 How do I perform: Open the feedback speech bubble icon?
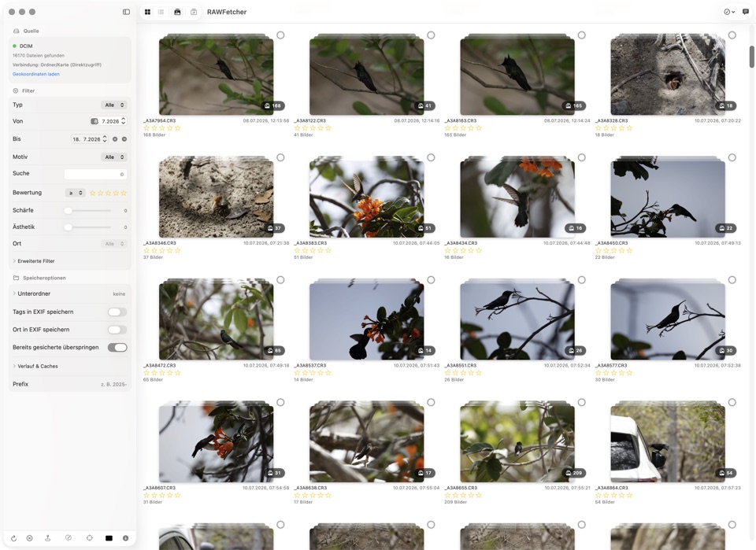click(746, 12)
